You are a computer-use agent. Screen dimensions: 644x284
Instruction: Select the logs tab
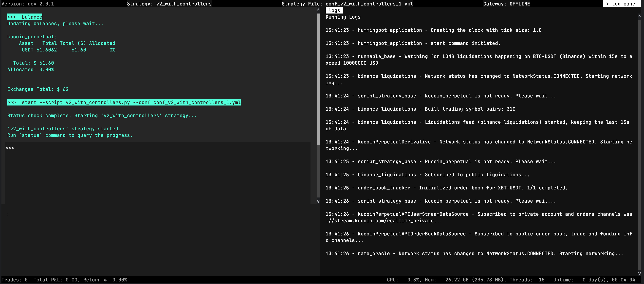click(x=334, y=10)
